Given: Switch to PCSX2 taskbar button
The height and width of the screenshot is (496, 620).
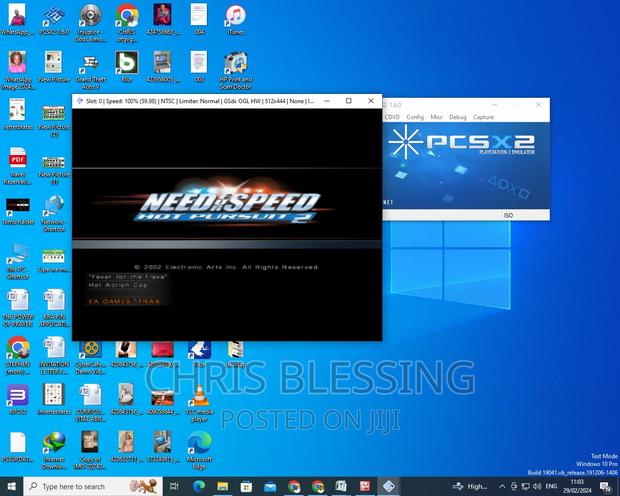Looking at the screenshot, I should click(389, 487).
